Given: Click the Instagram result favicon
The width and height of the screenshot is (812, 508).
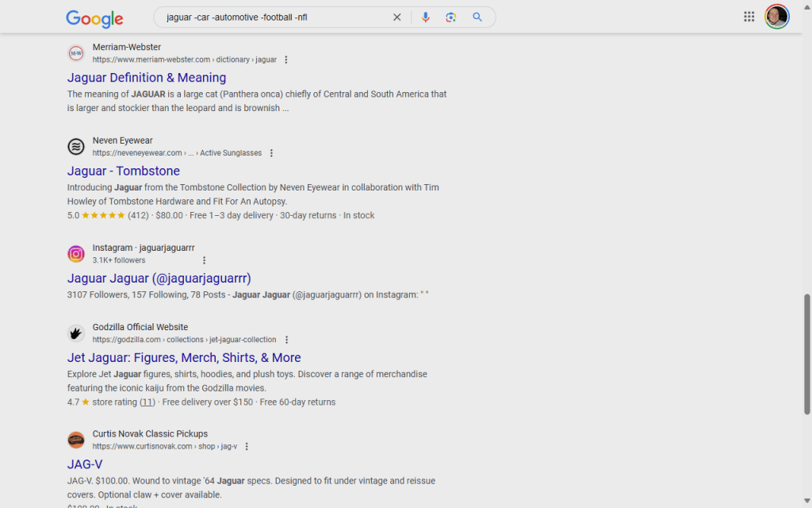Looking at the screenshot, I should pyautogui.click(x=76, y=254).
